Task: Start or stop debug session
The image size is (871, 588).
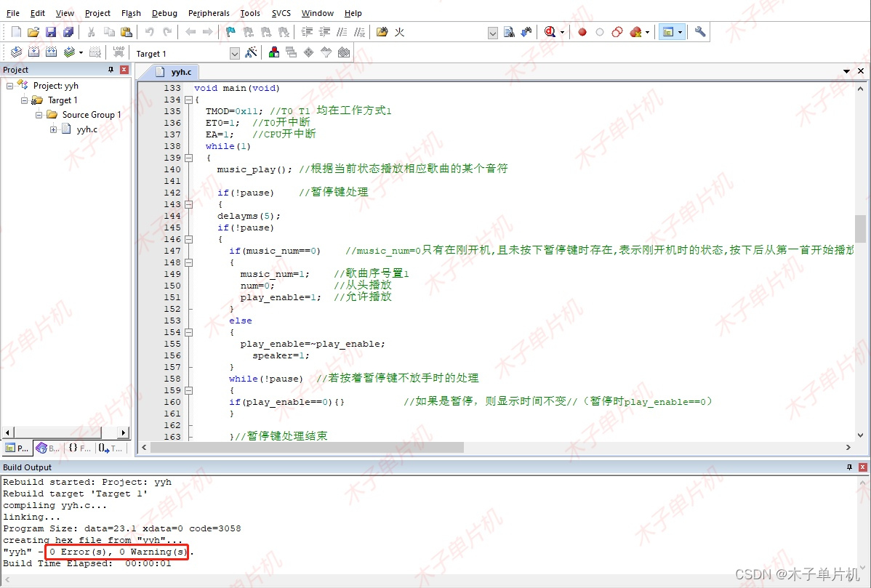Action: 550,32
